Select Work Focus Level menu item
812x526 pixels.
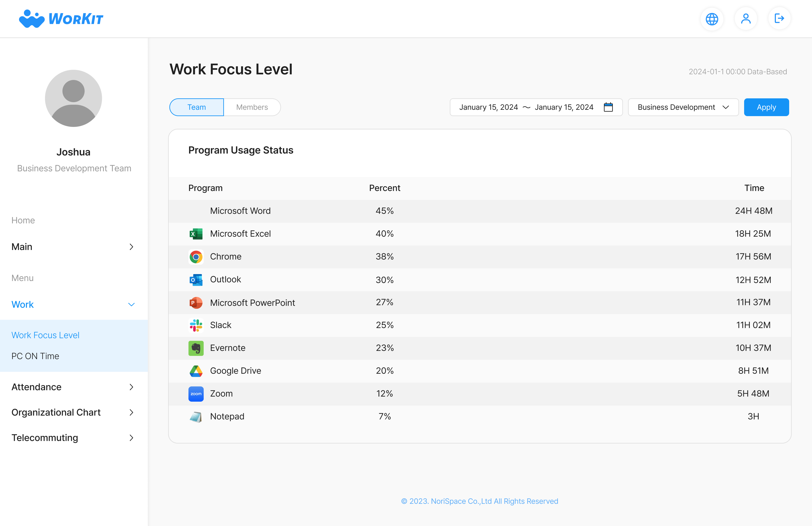(x=45, y=335)
